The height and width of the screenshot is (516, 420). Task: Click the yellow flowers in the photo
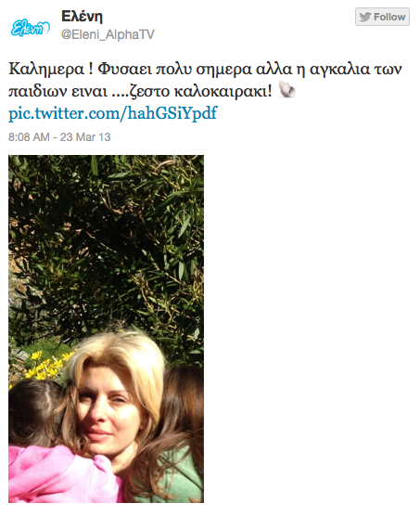click(46, 366)
